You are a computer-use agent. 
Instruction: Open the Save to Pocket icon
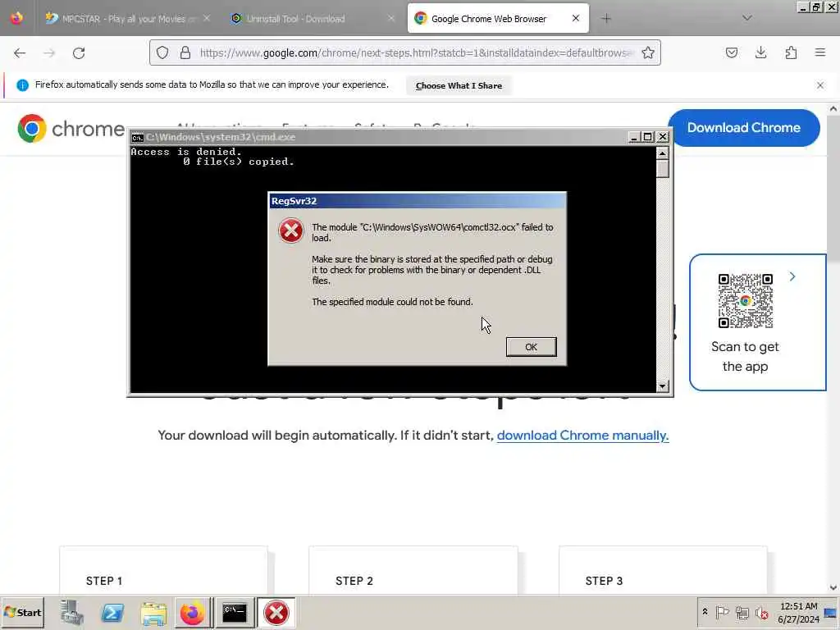tap(731, 52)
